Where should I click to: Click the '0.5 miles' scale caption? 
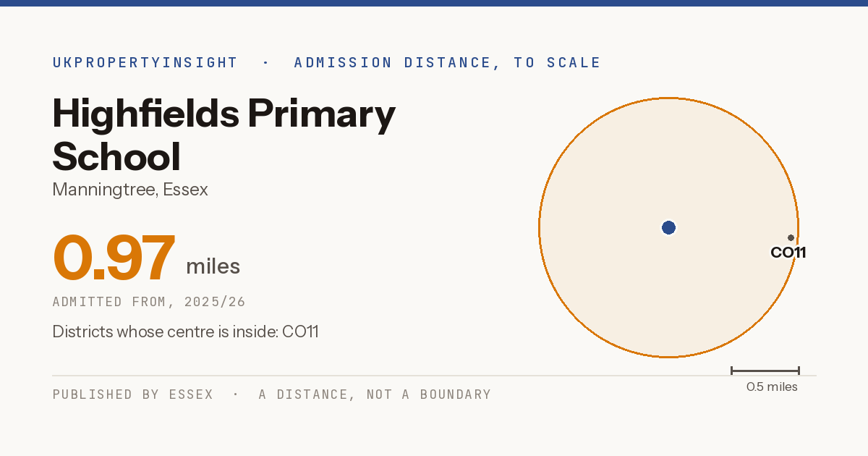pos(772,387)
